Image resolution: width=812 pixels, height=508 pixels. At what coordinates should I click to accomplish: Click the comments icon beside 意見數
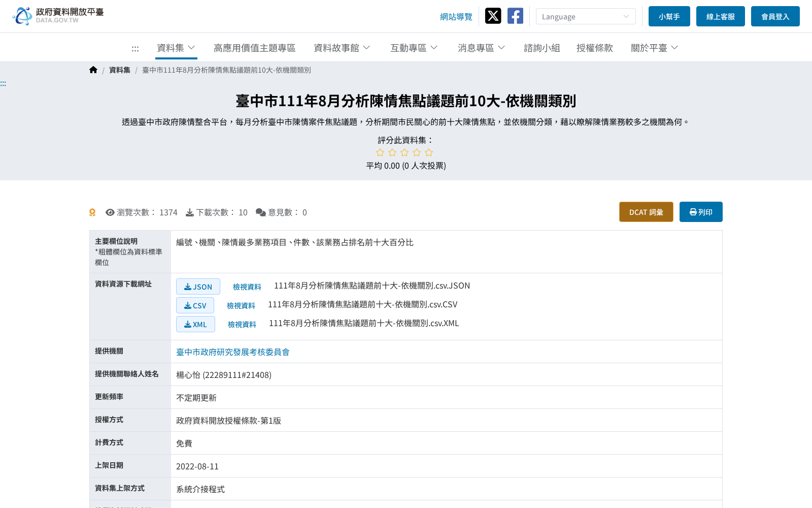coord(261,212)
